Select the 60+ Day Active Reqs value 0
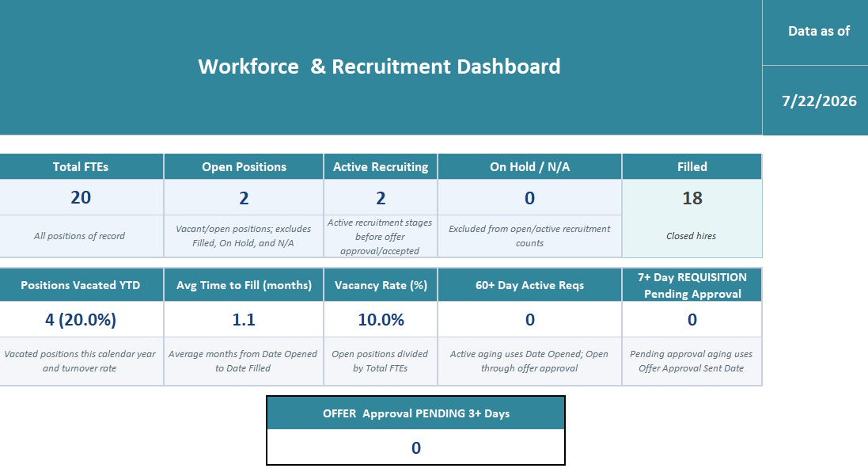Screen dimensions: 868x472 point(530,320)
